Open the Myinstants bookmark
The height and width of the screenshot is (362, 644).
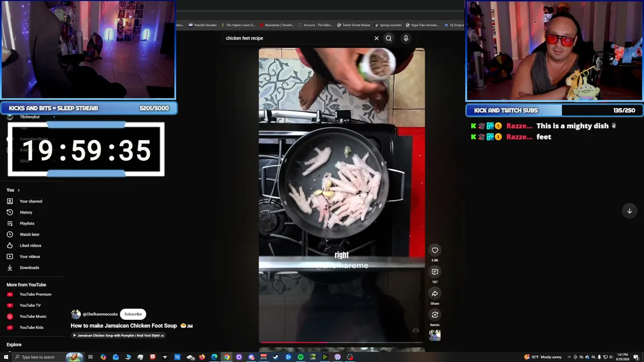pyautogui.click(x=277, y=25)
